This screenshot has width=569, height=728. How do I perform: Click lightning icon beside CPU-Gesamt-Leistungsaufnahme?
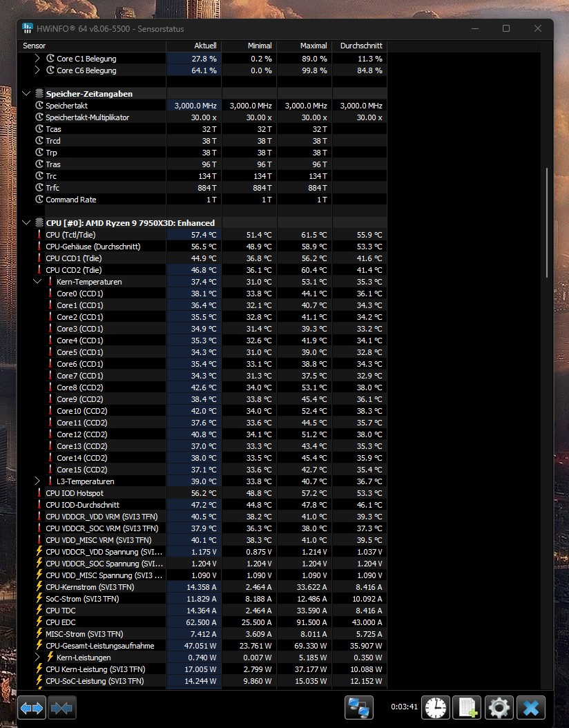coord(39,645)
